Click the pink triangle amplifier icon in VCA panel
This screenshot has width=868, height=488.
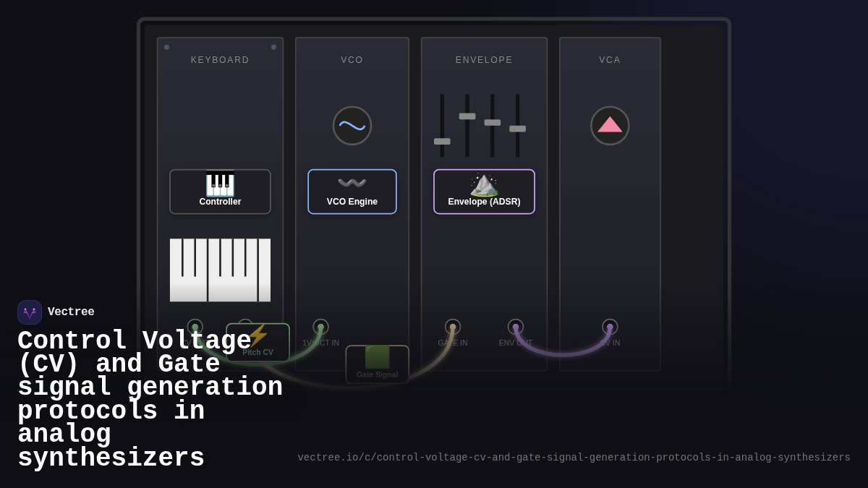[x=610, y=125]
